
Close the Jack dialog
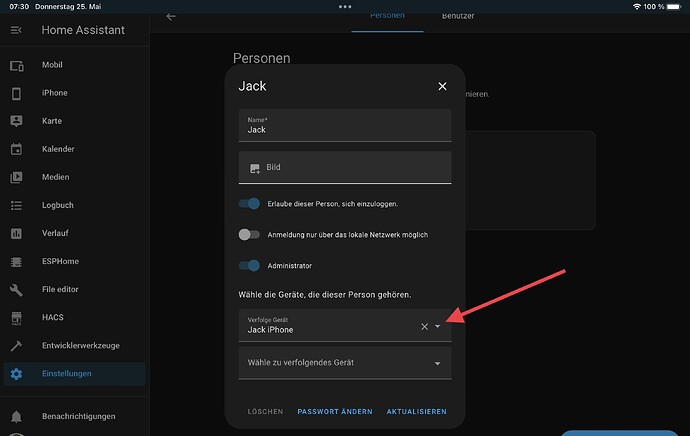(442, 86)
